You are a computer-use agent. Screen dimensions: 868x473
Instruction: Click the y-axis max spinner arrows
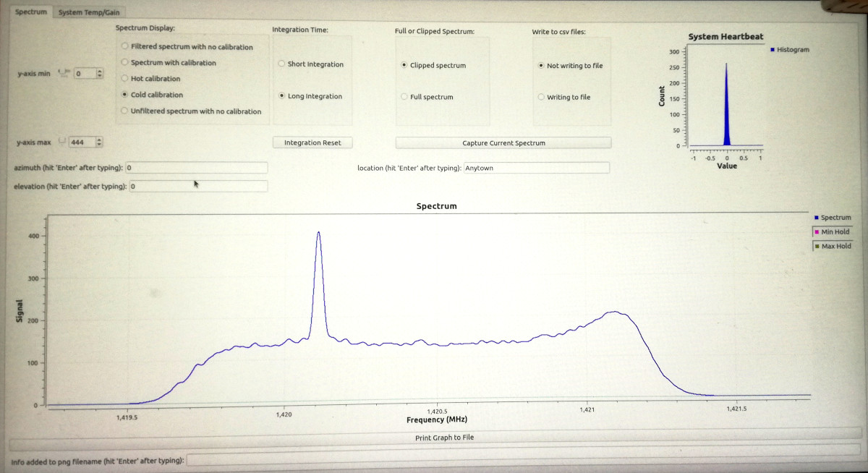click(x=99, y=142)
